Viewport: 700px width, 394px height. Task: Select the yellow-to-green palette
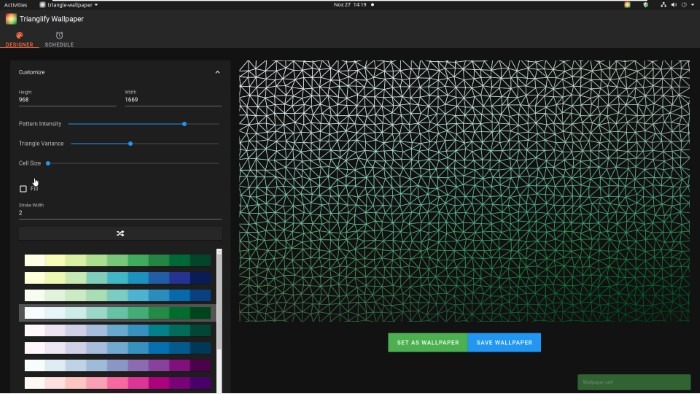(x=118, y=260)
